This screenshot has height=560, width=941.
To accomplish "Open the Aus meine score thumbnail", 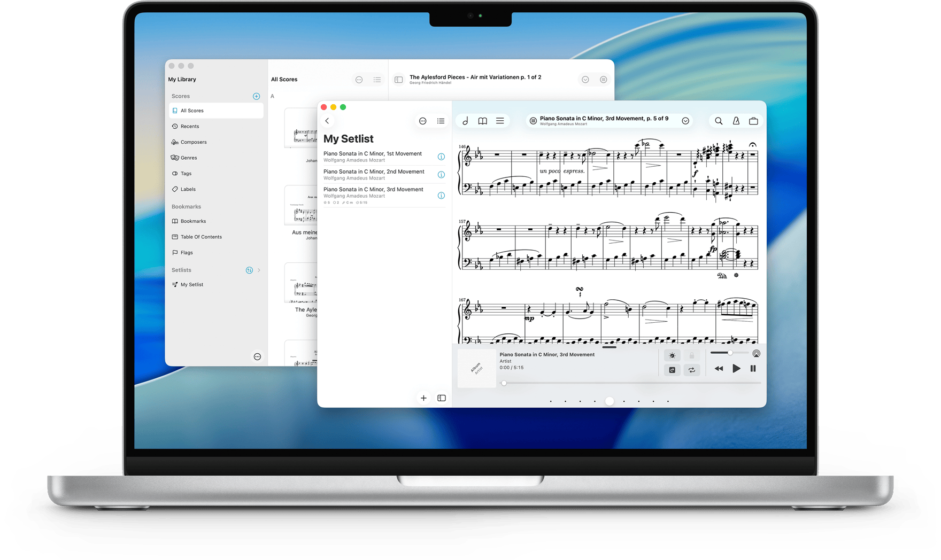I will (x=301, y=205).
